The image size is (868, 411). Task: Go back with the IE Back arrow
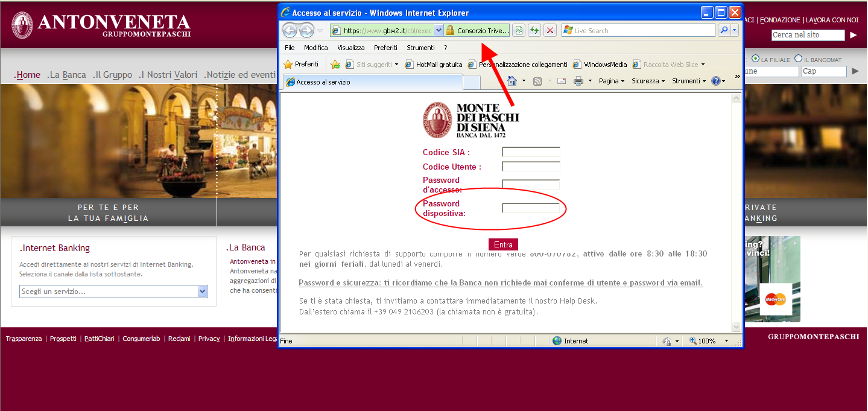pos(290,30)
